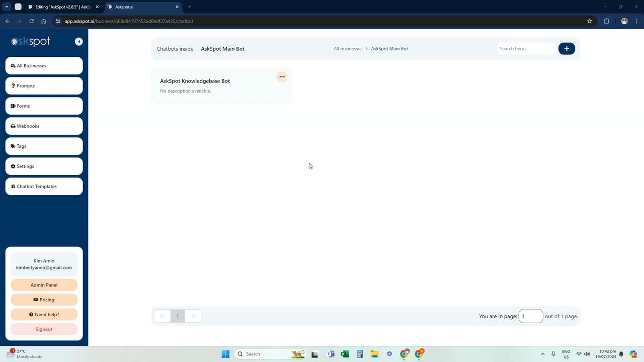Open the Chrome three-dot menu
The height and width of the screenshot is (362, 644).
[636, 21]
